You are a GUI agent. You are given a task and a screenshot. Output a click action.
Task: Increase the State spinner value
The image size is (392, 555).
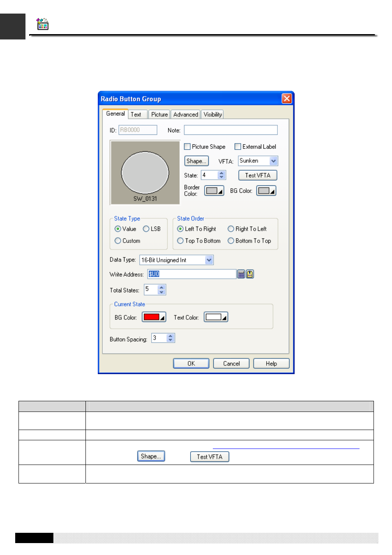(222, 173)
